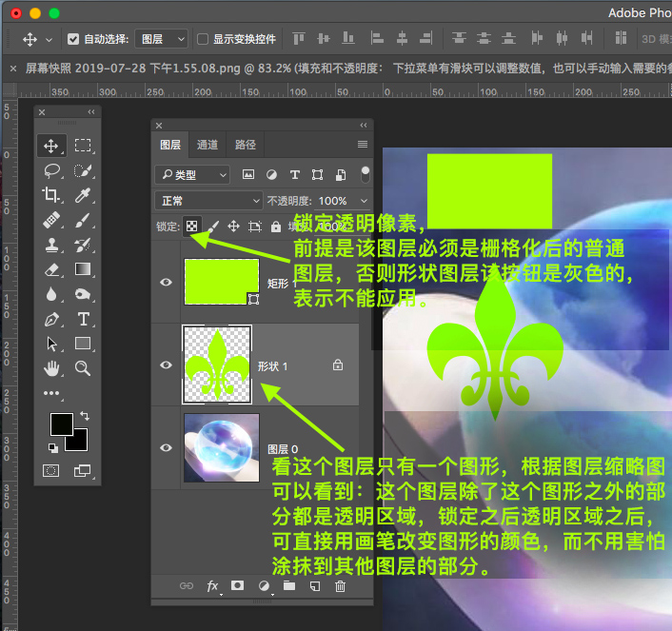Screen dimensions: 672x631
Task: Toggle lock all padlock
Action: coord(276,227)
